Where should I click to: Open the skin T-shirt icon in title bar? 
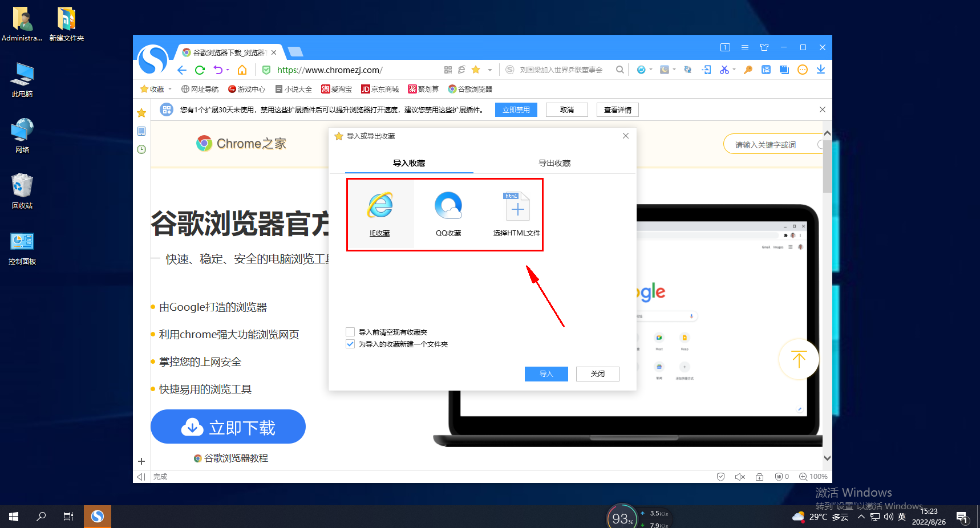click(764, 47)
